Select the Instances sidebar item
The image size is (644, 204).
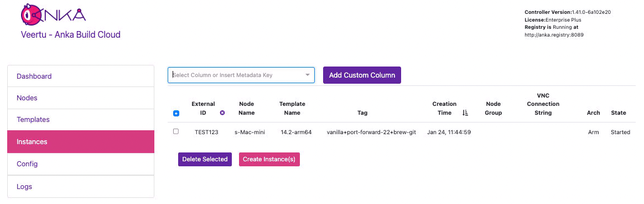(81, 142)
